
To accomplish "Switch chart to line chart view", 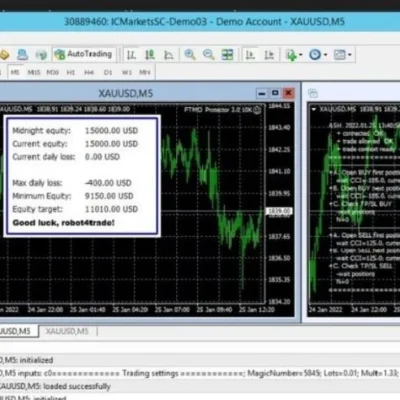I will [x=169, y=54].
